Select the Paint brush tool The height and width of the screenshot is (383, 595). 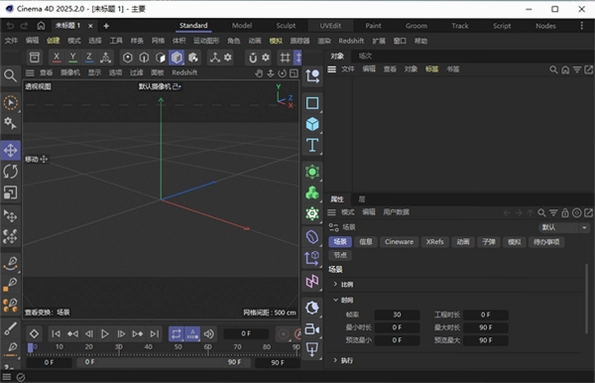point(10,328)
